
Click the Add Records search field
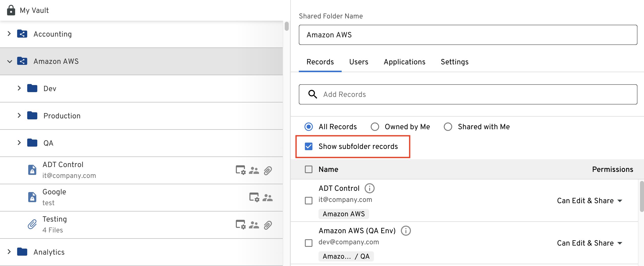[468, 94]
